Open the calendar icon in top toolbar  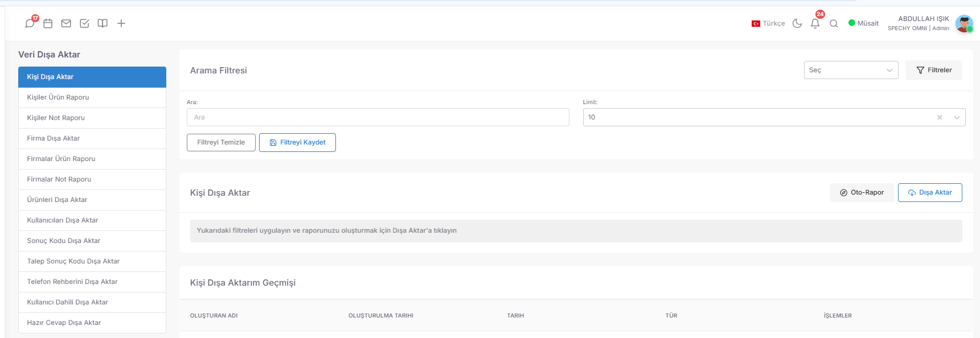(48, 23)
